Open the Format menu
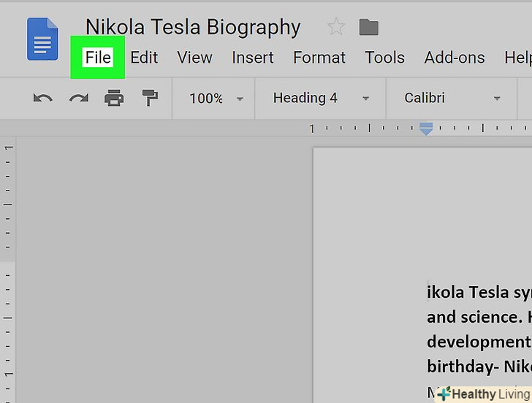 [319, 58]
